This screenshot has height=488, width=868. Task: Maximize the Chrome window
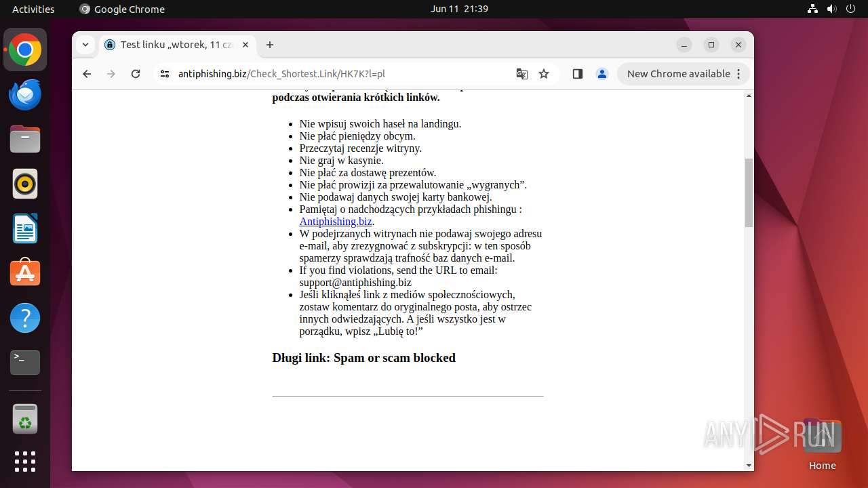tap(711, 45)
